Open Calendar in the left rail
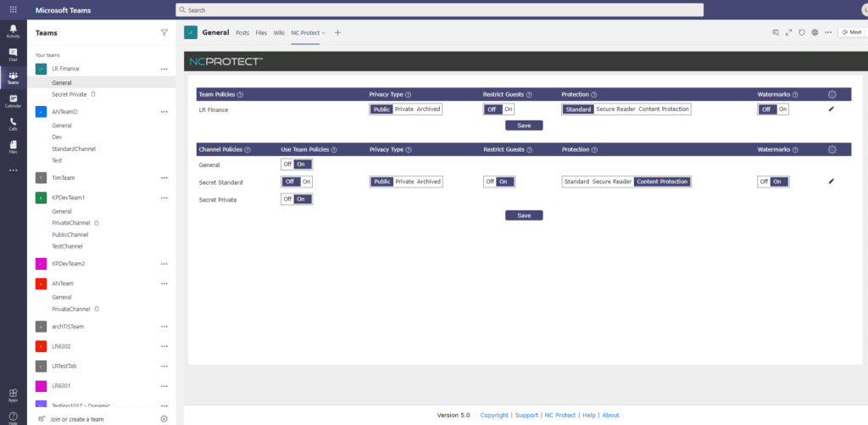868x425 pixels. pyautogui.click(x=14, y=101)
